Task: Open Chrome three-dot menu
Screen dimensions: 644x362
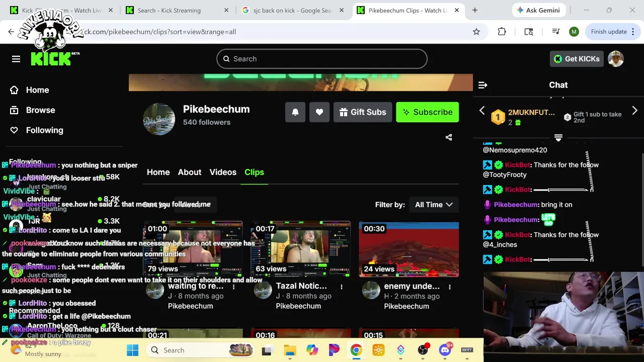Action: [633, 32]
